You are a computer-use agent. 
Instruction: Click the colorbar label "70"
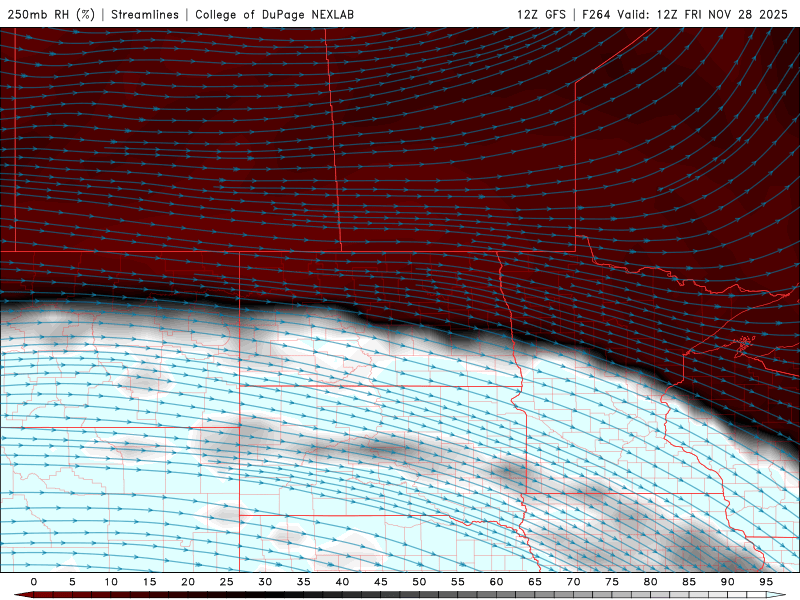coord(573,582)
